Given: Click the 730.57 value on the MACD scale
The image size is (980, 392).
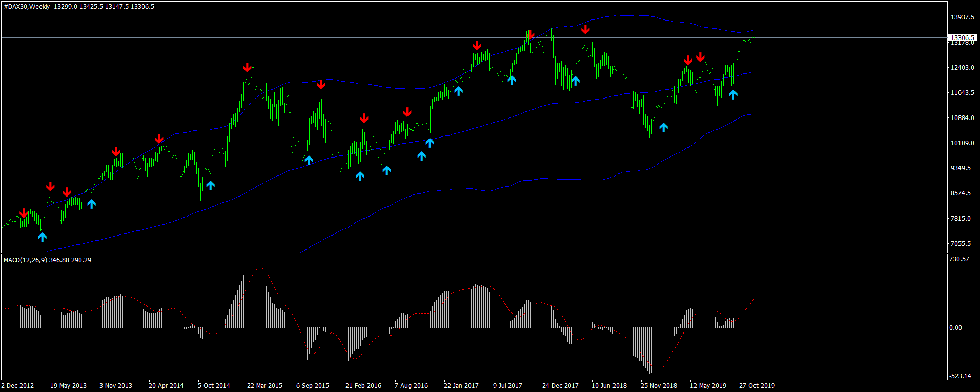Looking at the screenshot, I should tap(959, 259).
